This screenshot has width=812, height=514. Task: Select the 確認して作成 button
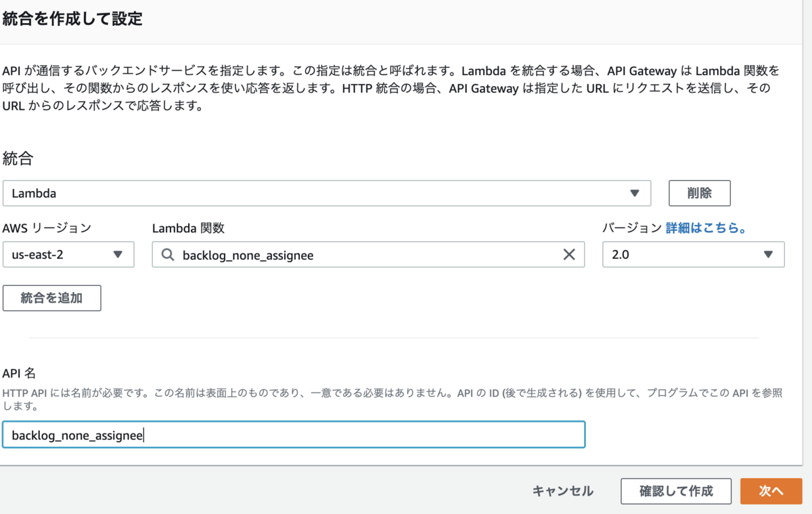click(675, 491)
